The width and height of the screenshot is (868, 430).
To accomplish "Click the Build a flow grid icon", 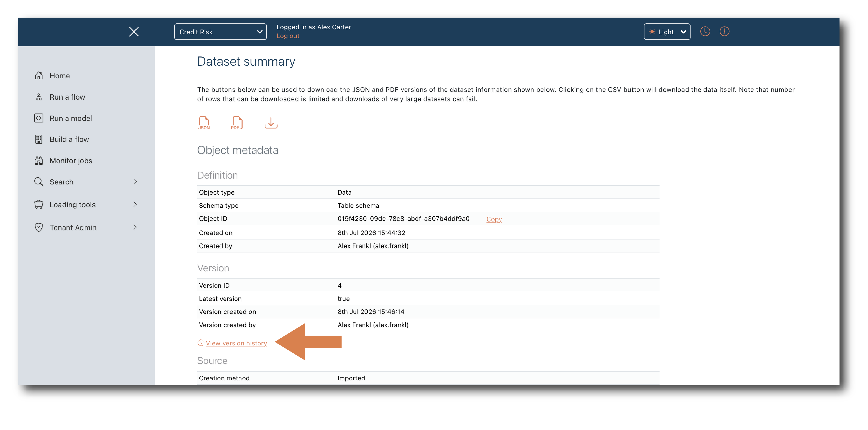I will click(39, 139).
